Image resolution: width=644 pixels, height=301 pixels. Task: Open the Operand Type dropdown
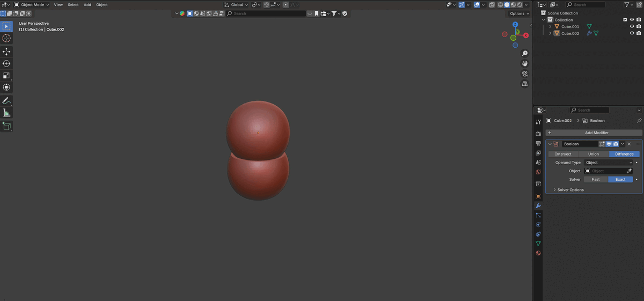tap(609, 163)
